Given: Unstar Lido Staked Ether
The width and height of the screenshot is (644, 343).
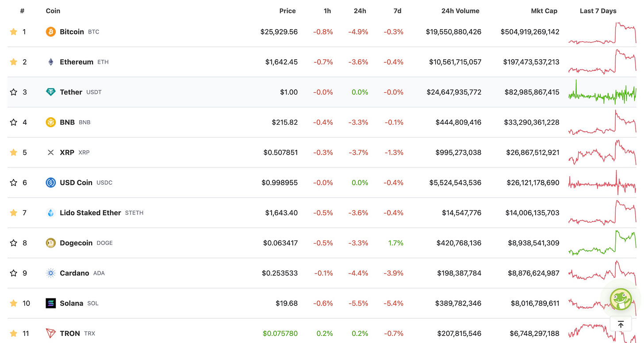Looking at the screenshot, I should [x=13, y=213].
